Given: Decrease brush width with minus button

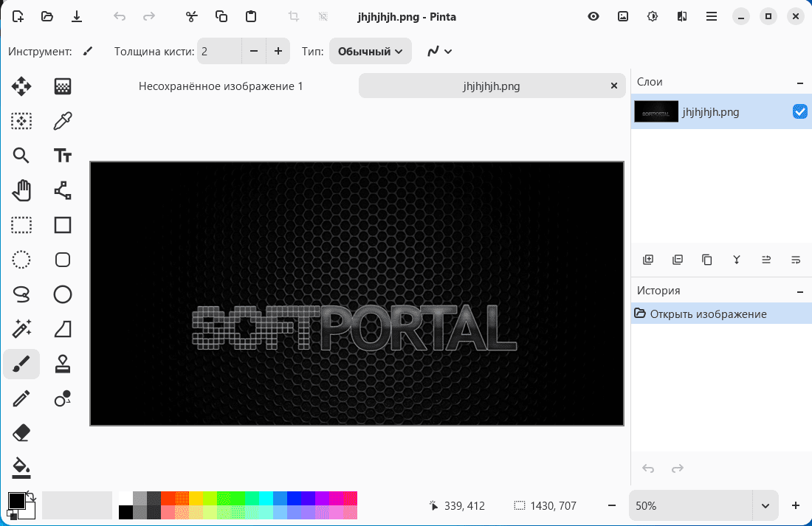Looking at the screenshot, I should [x=254, y=51].
